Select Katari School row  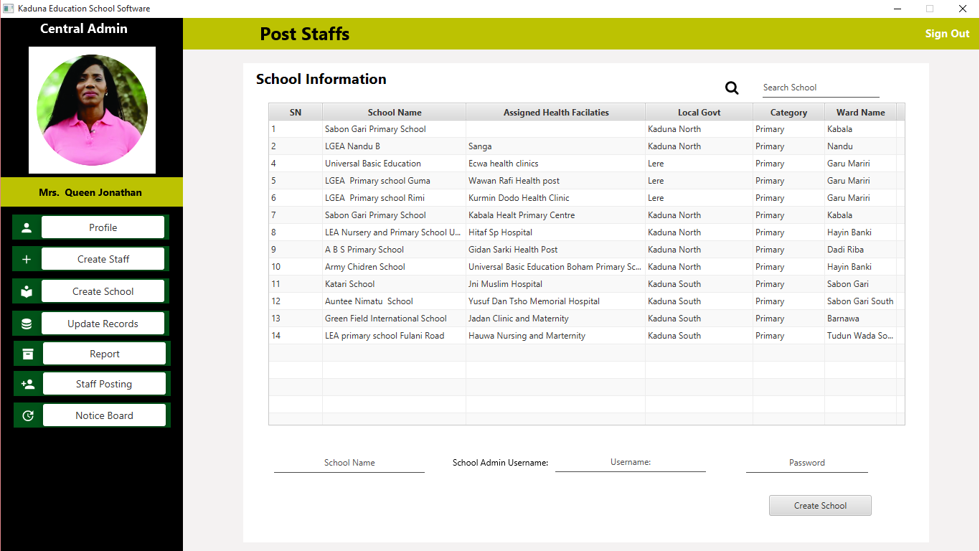point(586,284)
